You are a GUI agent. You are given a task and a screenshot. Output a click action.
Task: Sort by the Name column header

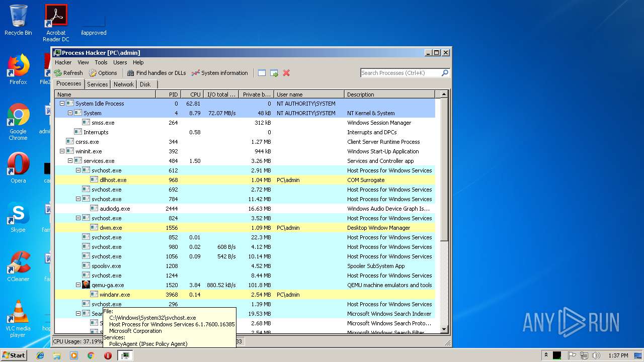[105, 95]
